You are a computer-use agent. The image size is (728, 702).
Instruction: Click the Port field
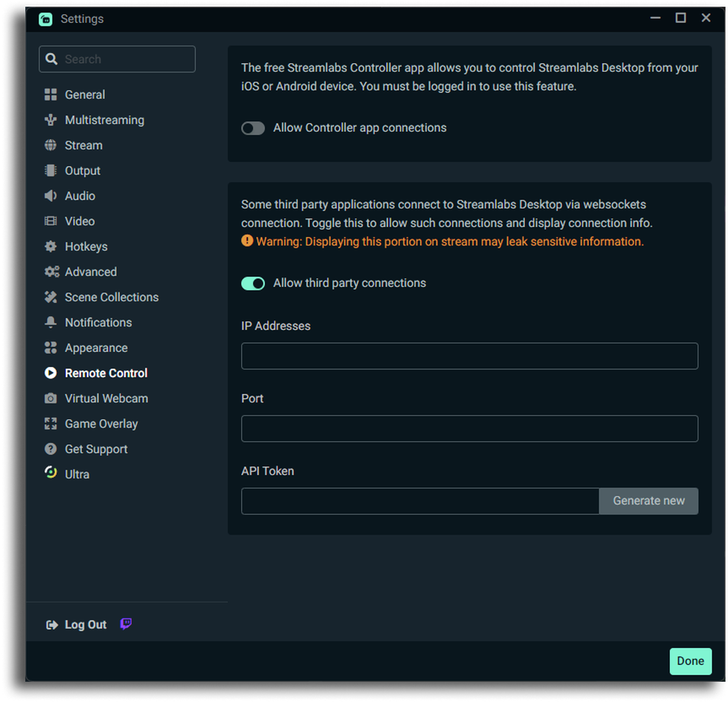470,428
